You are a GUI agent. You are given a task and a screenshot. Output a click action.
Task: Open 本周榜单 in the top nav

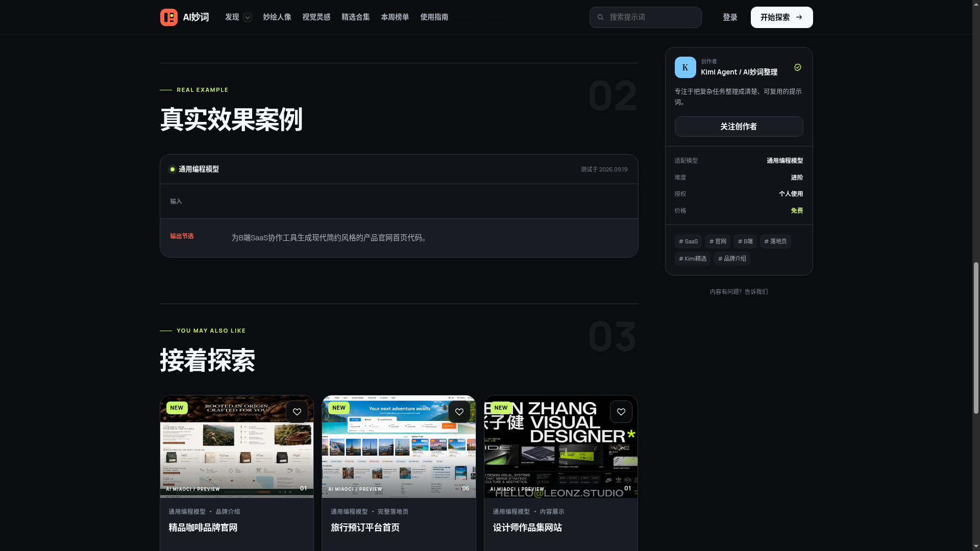coord(395,17)
